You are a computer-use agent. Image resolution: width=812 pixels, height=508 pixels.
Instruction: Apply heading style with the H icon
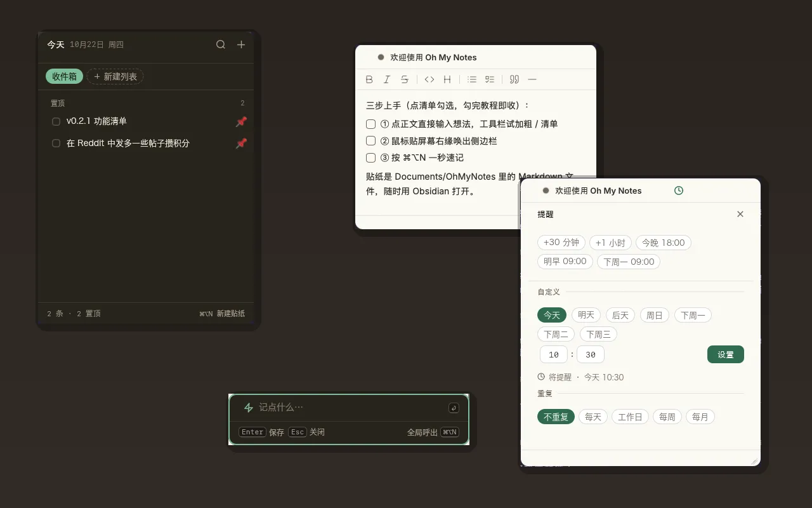(447, 79)
